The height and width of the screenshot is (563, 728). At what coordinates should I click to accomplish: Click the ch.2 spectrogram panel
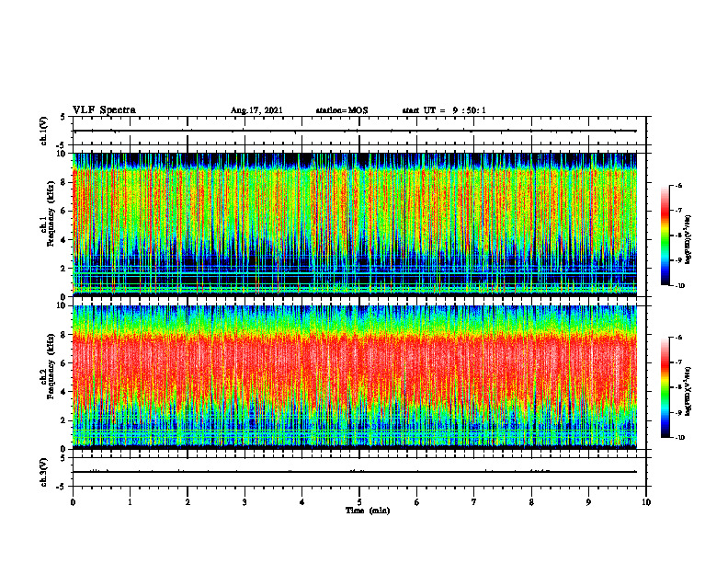355,377
